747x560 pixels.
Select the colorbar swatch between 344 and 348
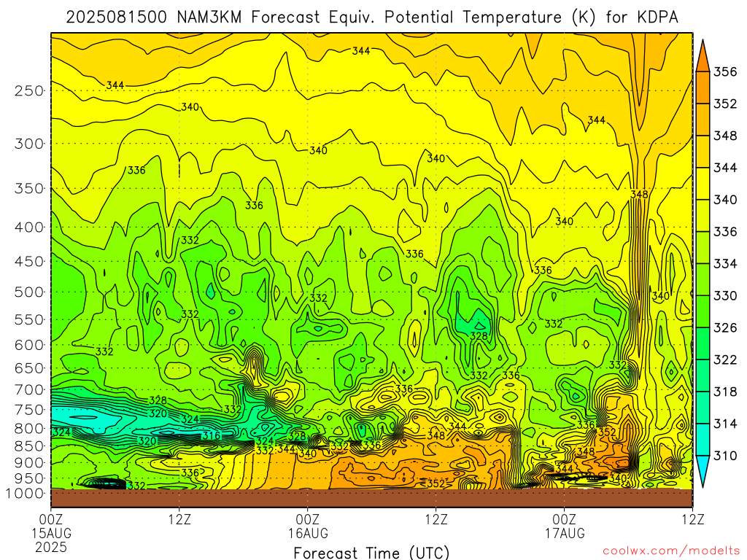click(703, 152)
